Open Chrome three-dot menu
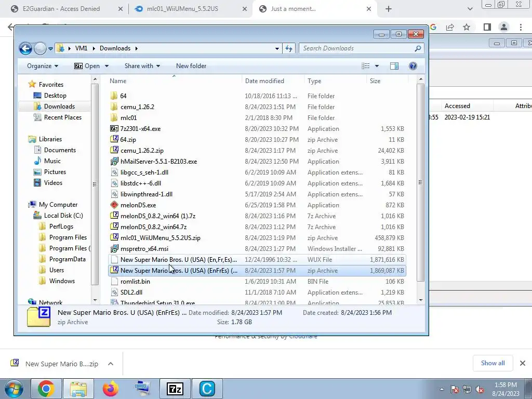The width and height of the screenshot is (532, 399). [x=521, y=27]
